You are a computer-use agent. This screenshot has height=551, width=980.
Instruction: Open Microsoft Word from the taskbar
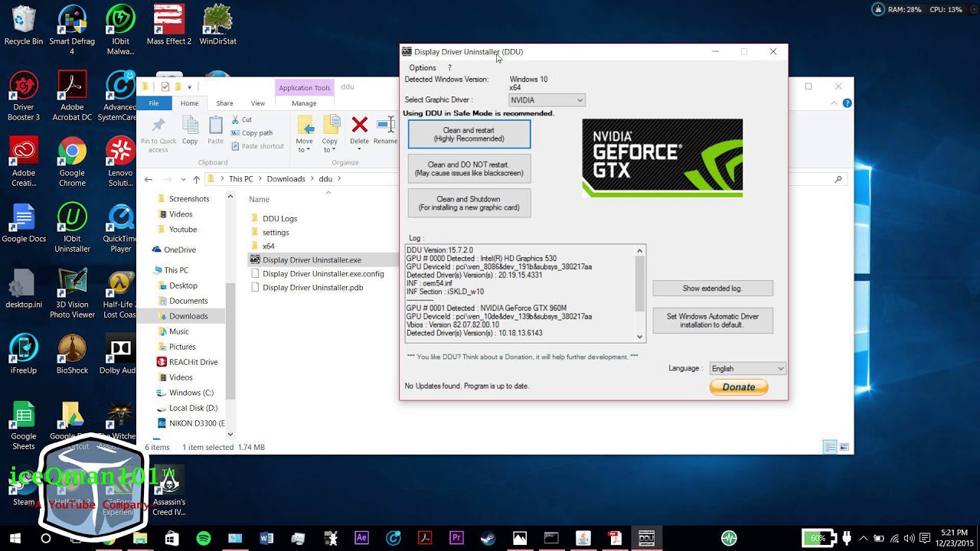tap(266, 538)
